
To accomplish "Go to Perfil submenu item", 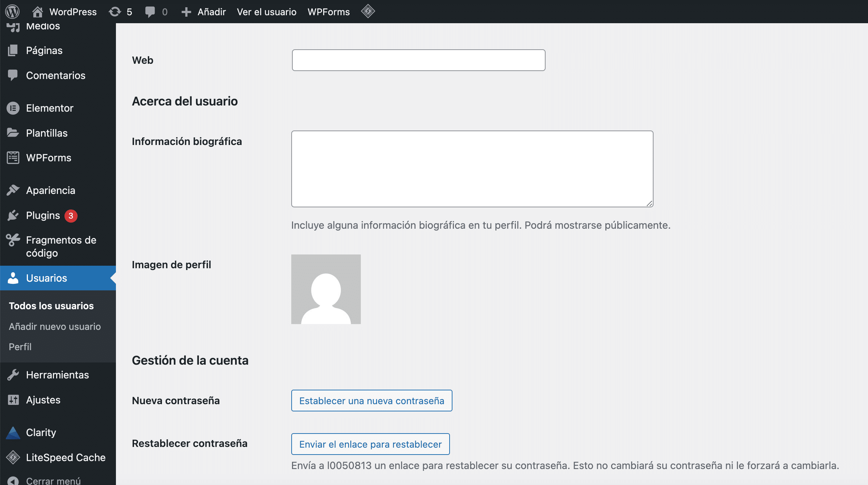I will 20,347.
